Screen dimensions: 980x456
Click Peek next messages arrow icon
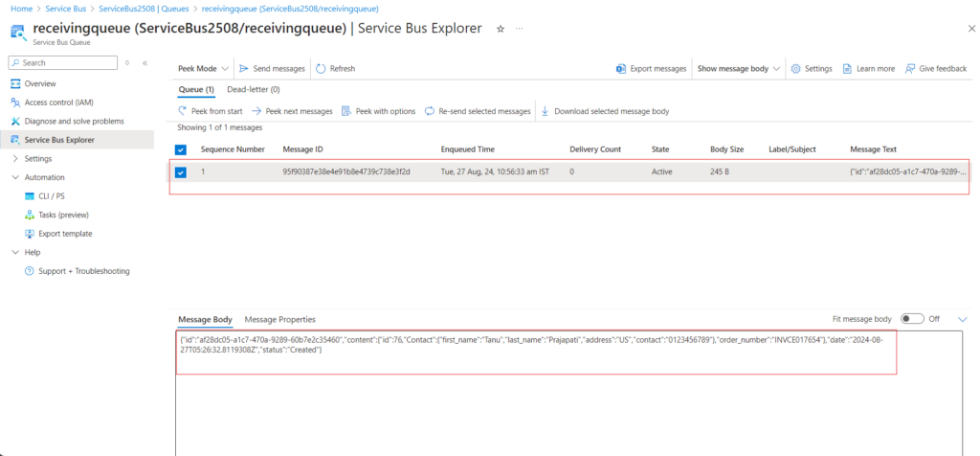256,111
